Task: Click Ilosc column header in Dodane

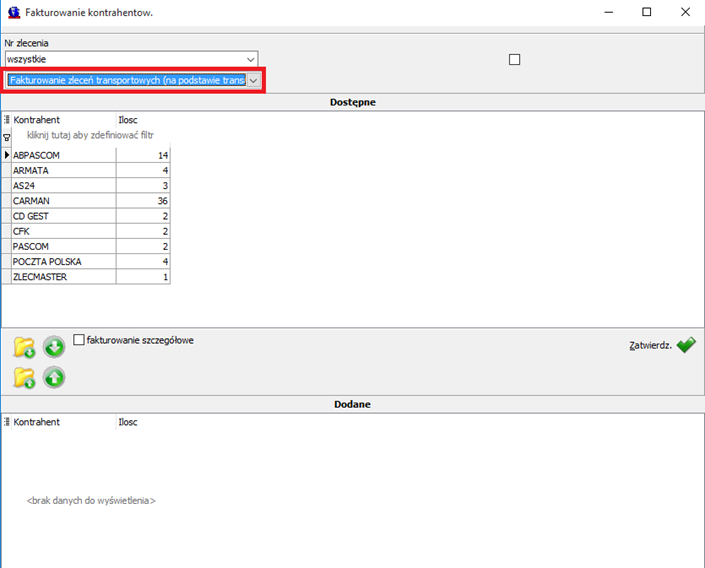Action: pyautogui.click(x=143, y=422)
